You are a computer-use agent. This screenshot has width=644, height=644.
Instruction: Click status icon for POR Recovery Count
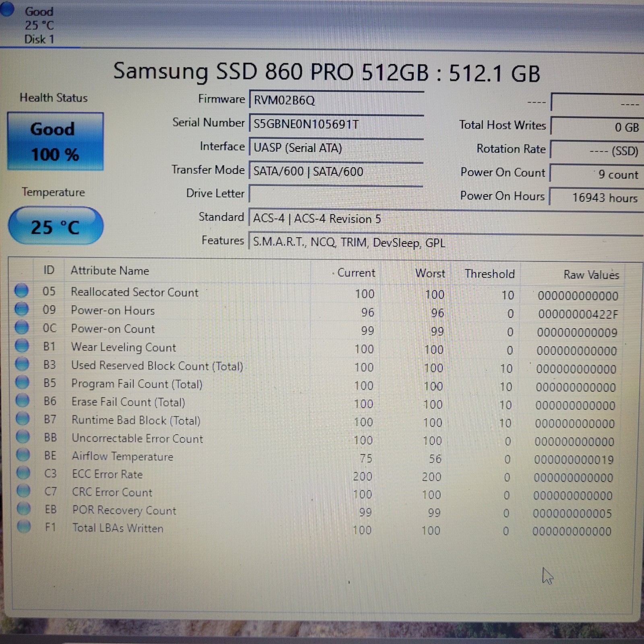pyautogui.click(x=24, y=508)
